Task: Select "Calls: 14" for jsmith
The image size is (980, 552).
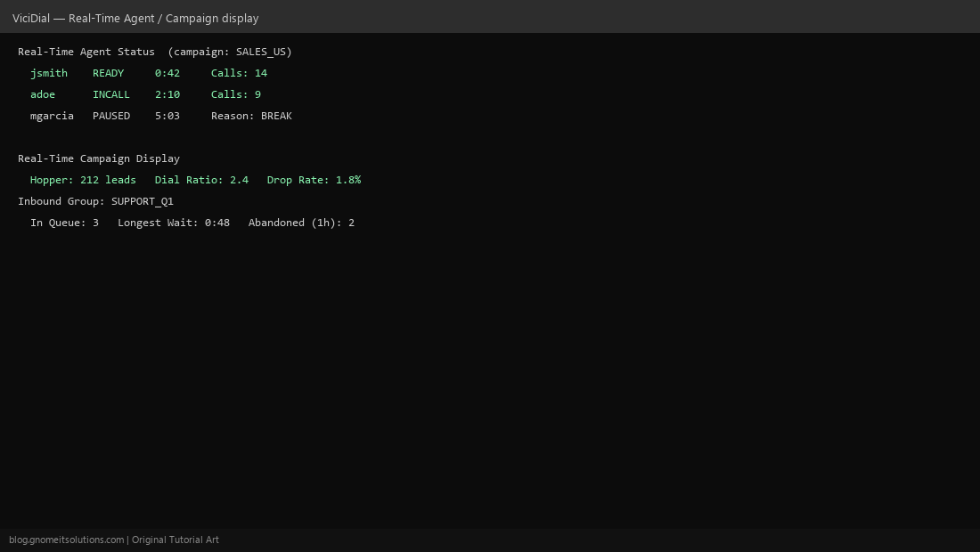Action: tap(240, 73)
